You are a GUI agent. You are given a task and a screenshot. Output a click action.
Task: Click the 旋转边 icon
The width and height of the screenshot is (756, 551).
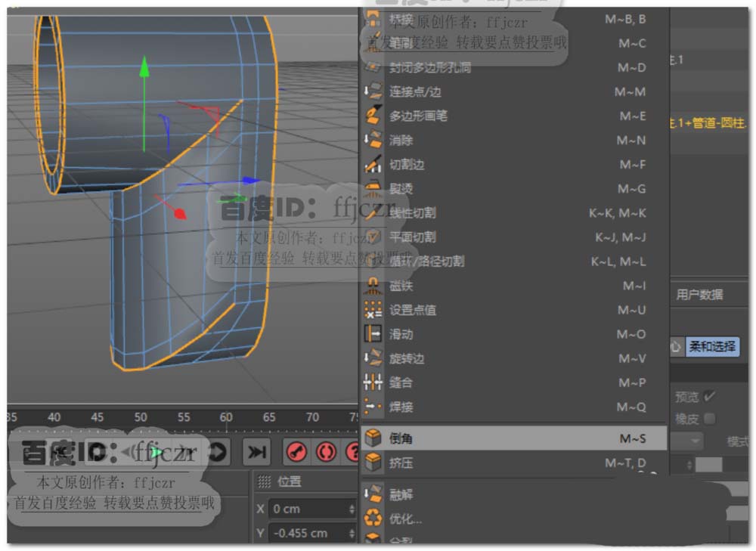[x=373, y=358]
